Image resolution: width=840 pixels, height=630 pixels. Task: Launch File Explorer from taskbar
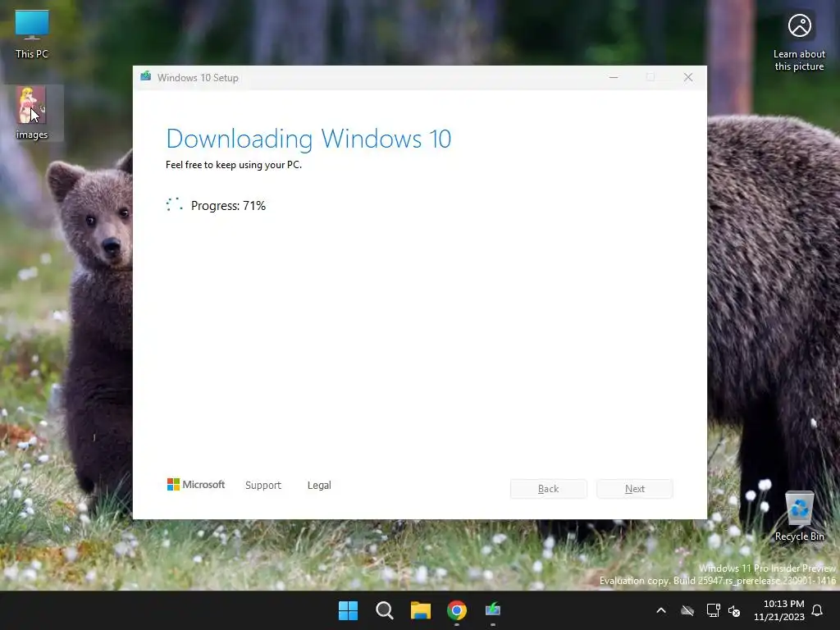[x=421, y=610]
